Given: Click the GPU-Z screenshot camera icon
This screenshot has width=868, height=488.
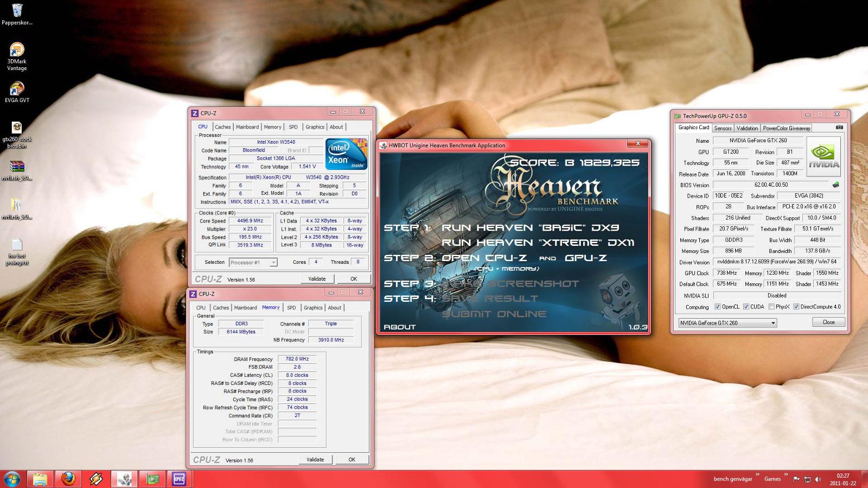Looking at the screenshot, I should [839, 128].
